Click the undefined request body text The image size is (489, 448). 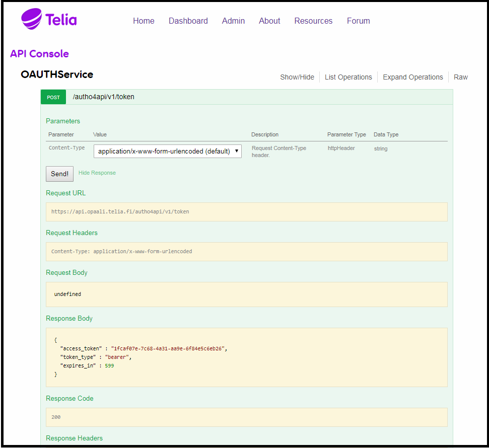(67, 294)
